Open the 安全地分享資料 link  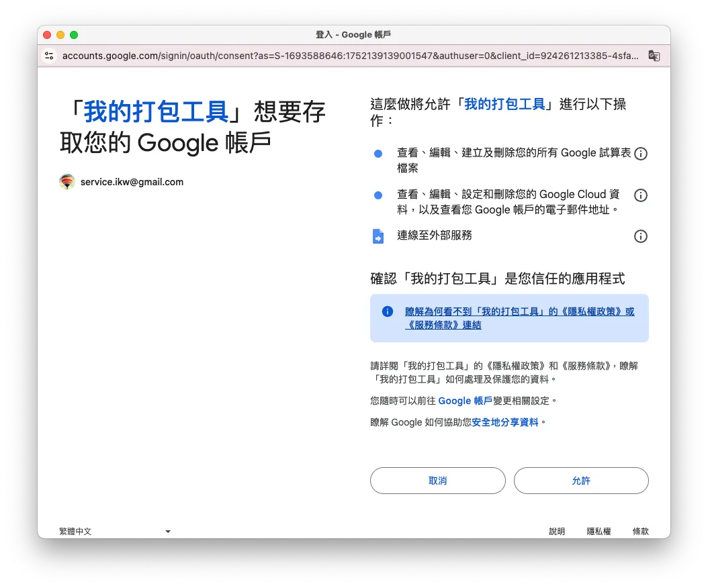(x=505, y=422)
